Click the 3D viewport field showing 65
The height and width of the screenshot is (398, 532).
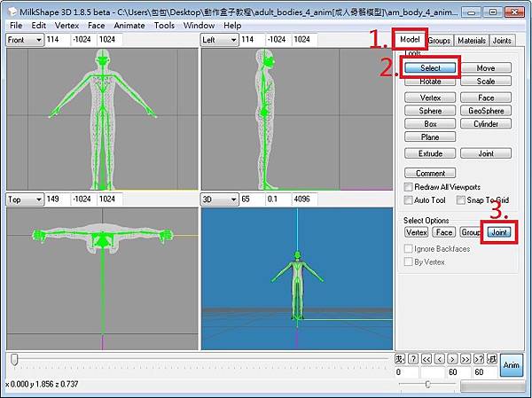(253, 199)
